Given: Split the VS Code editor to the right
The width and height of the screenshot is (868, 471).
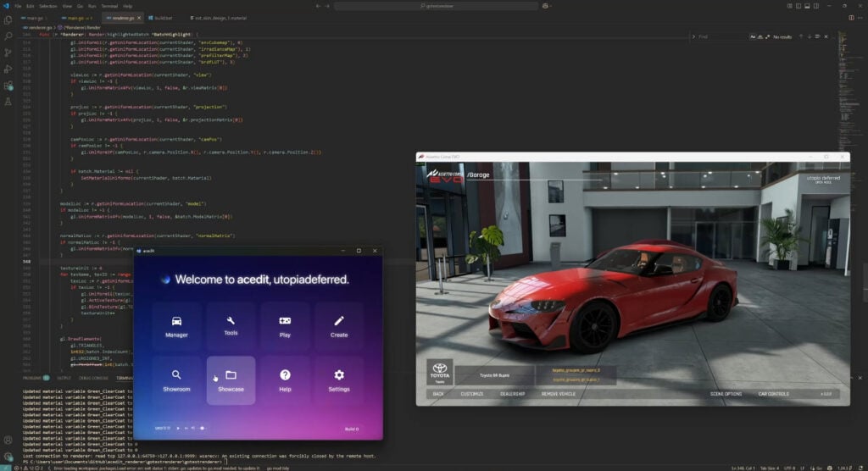Looking at the screenshot, I should point(851,18).
